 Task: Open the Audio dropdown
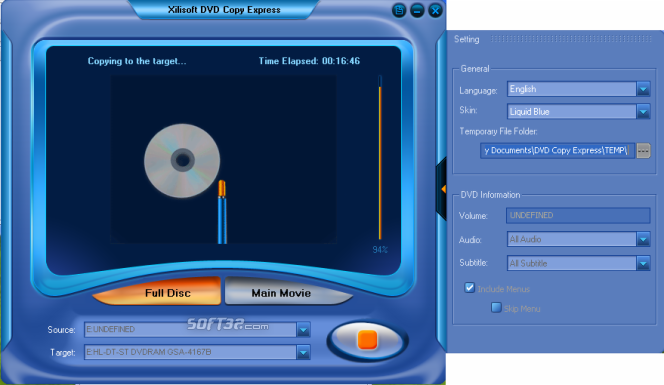643,240
